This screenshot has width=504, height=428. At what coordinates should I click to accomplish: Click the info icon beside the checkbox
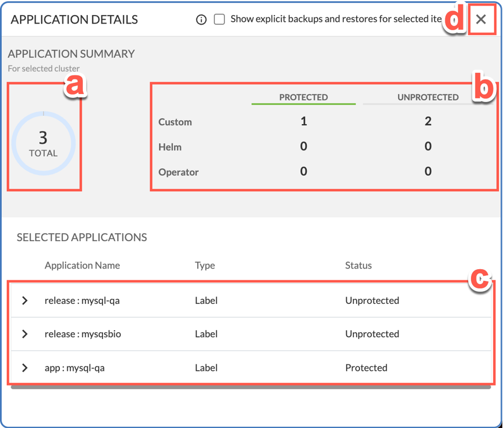(202, 20)
